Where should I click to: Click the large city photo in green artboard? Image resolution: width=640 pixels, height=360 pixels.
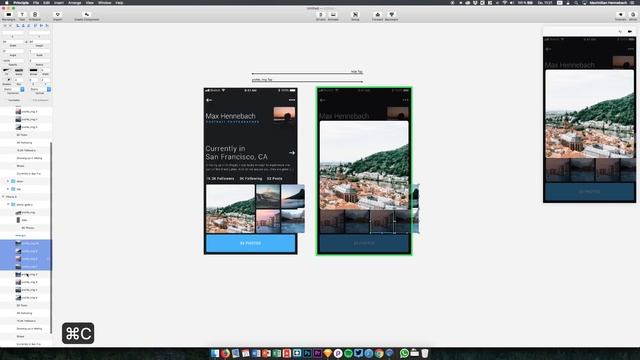(x=364, y=165)
